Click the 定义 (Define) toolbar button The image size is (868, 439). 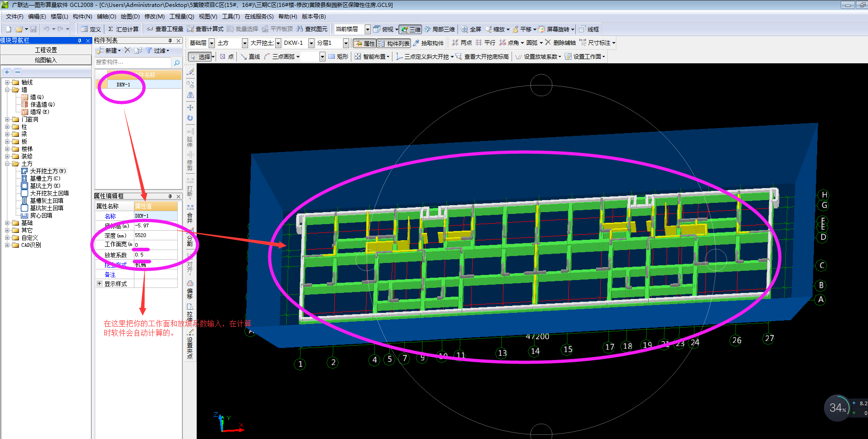(91, 29)
